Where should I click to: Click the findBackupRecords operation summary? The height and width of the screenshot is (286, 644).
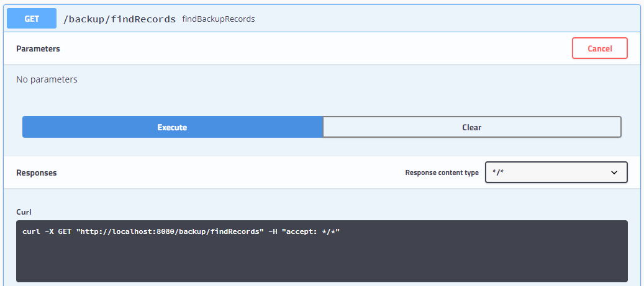[x=218, y=19]
